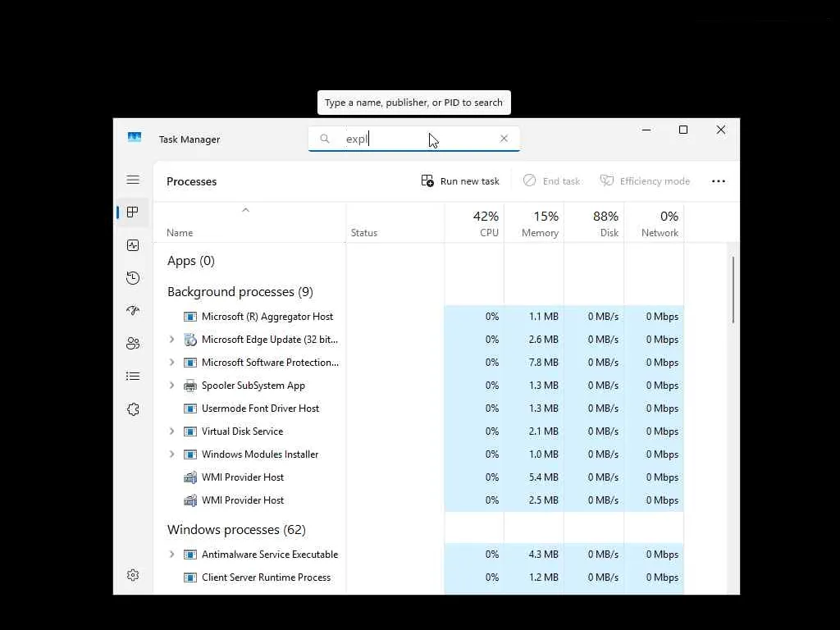
Task: Click the End task button
Action: point(552,181)
